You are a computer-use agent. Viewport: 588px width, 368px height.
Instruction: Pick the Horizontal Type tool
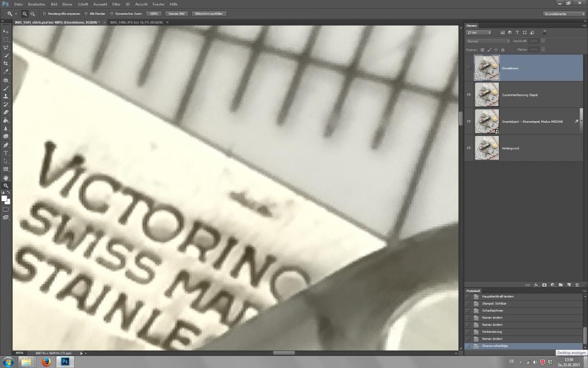[x=6, y=153]
